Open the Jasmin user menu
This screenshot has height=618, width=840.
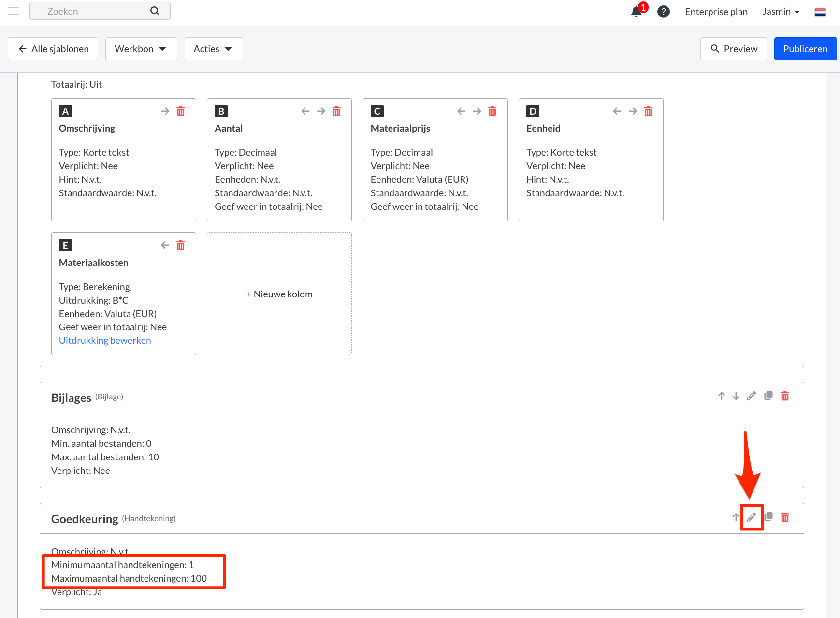781,12
